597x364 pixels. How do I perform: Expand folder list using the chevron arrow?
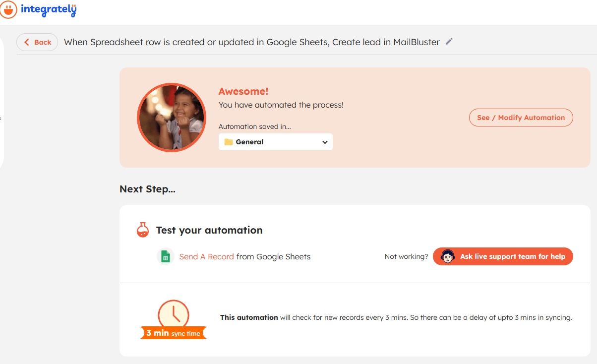325,142
